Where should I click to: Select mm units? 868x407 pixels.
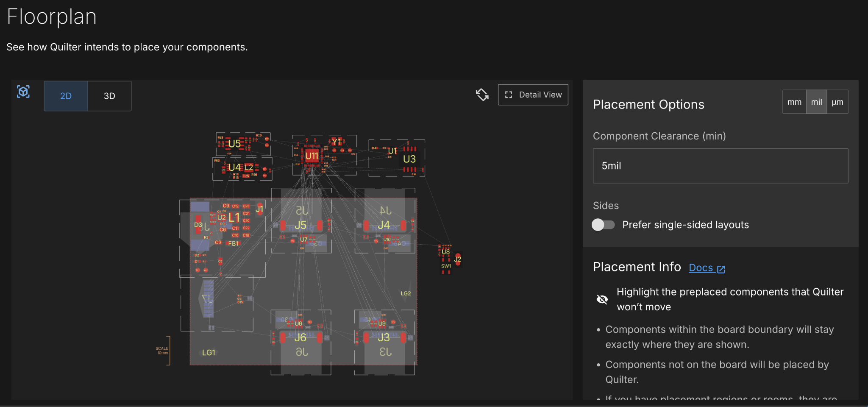pyautogui.click(x=794, y=102)
